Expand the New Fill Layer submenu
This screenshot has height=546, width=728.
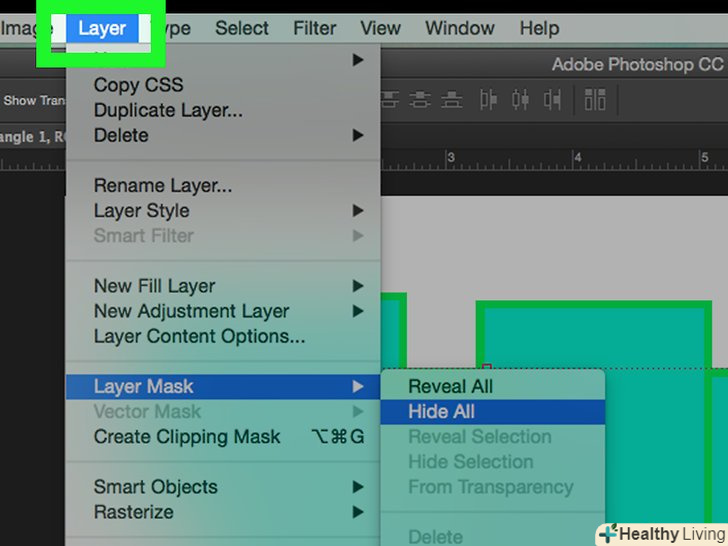[223, 286]
